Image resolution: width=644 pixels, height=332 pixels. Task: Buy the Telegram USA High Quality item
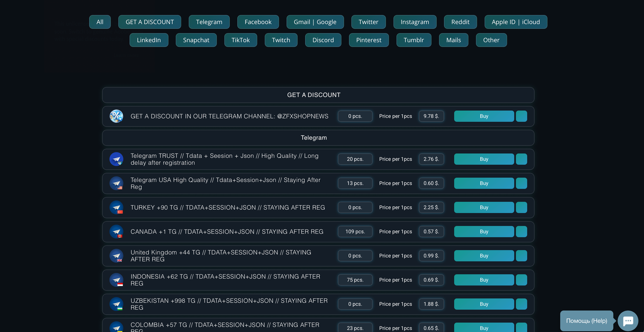[484, 184]
